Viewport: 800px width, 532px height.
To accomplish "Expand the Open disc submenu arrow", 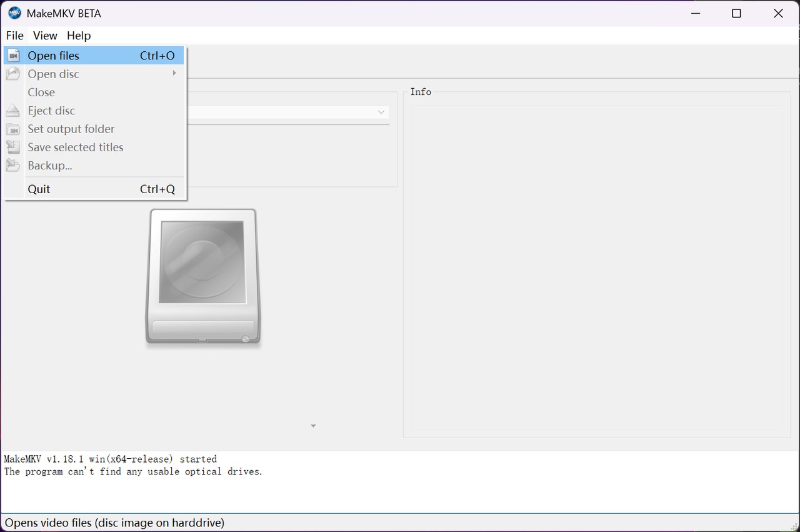I will 174,74.
